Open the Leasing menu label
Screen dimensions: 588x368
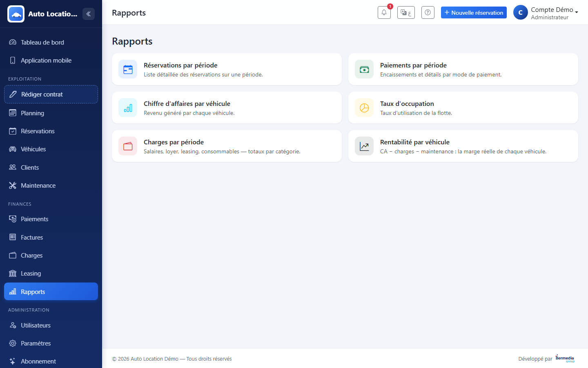(31, 273)
